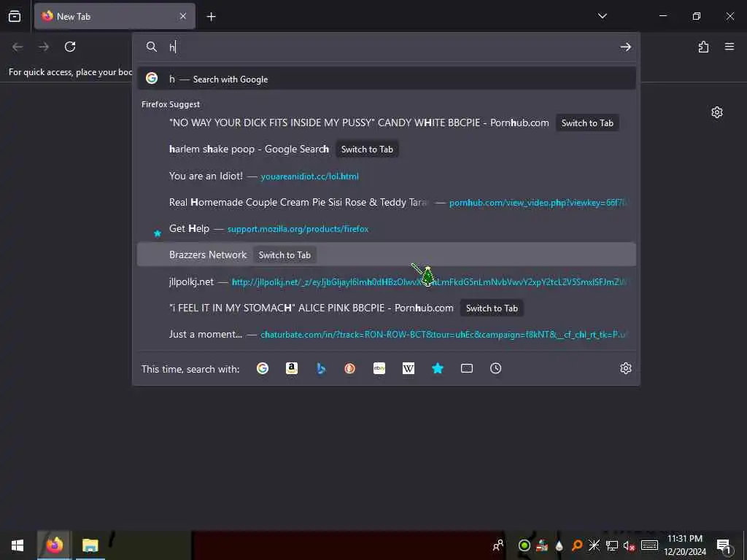Image resolution: width=747 pixels, height=560 pixels.
Task: Search this time with DuckDuckGo
Action: [x=349, y=368]
